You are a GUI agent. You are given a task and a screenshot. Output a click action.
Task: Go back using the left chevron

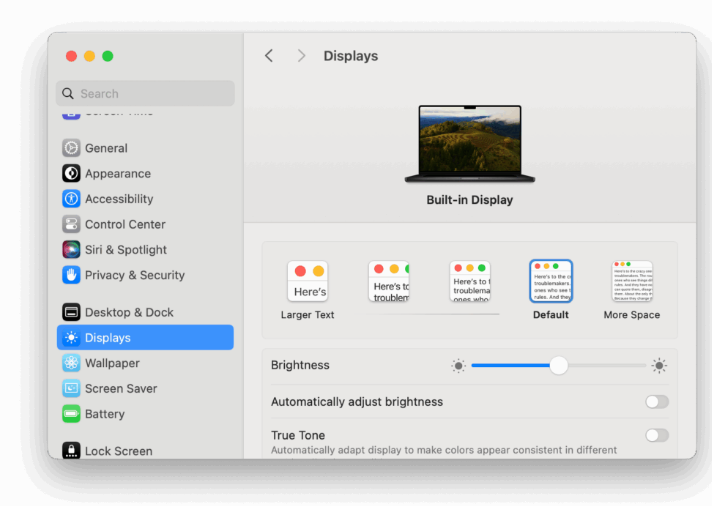pyautogui.click(x=269, y=56)
